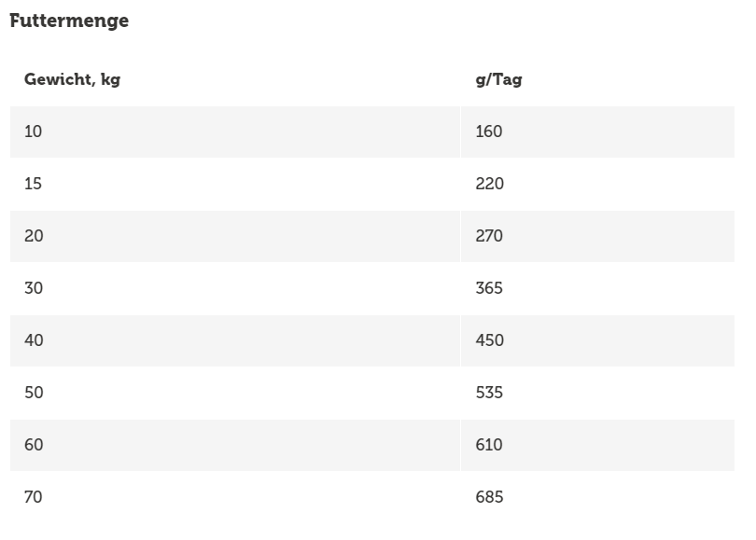Select the 160 grams per day value
The image size is (756, 540).
point(489,132)
